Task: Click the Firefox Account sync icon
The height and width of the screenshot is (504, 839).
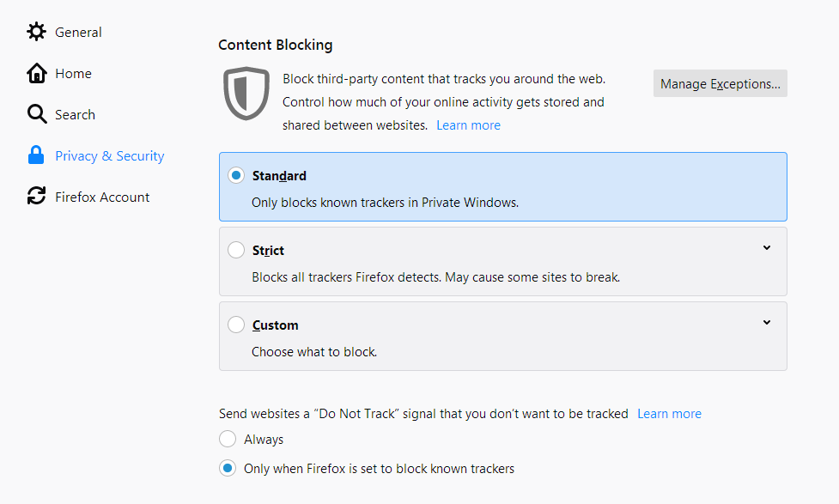Action: point(36,196)
